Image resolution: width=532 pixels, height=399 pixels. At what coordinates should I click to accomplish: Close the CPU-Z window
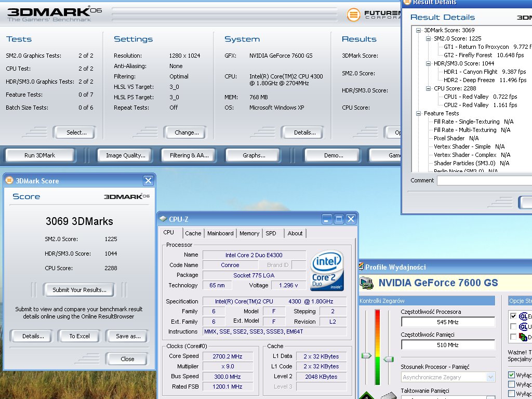351,219
